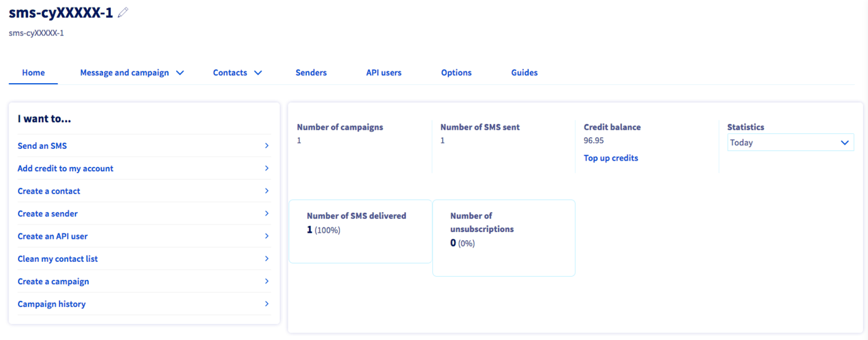868x340 pixels.
Task: Expand the Contacts dropdown menu
Action: click(237, 73)
